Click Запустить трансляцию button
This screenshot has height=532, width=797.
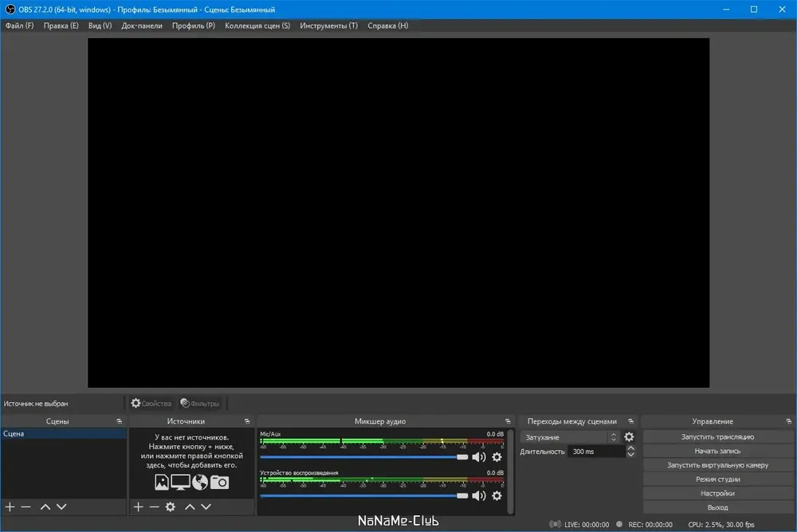717,436
